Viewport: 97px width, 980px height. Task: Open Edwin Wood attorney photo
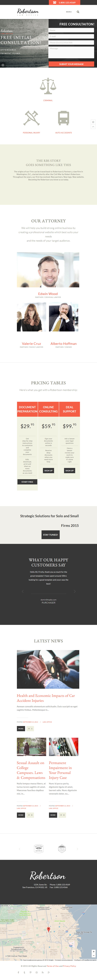tap(48, 270)
